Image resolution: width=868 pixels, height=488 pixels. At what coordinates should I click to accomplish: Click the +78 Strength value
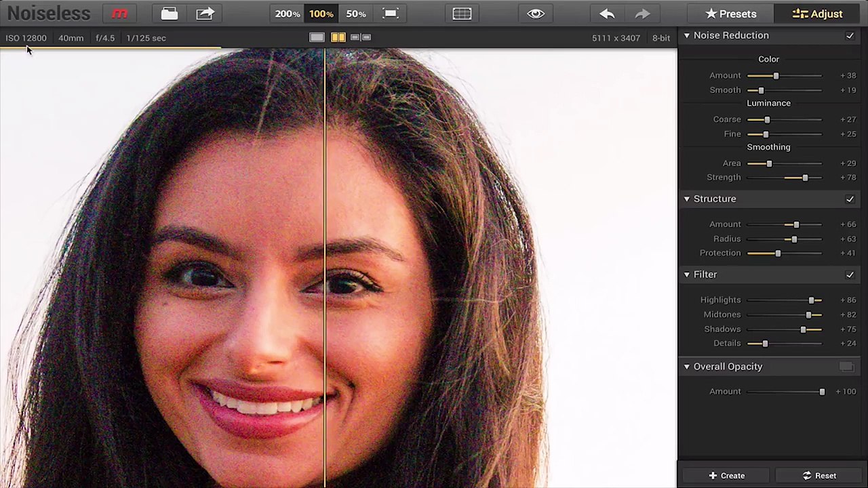848,178
